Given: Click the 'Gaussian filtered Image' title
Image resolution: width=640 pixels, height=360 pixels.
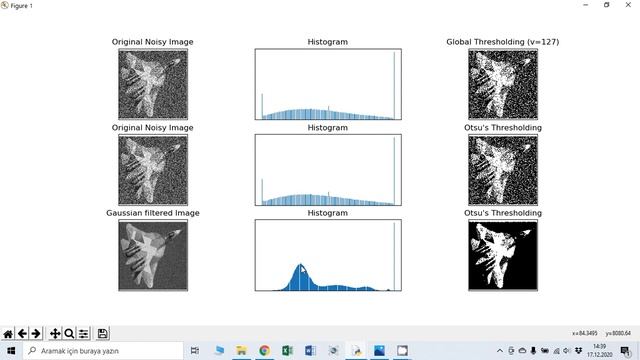Looking at the screenshot, I should pyautogui.click(x=153, y=213).
